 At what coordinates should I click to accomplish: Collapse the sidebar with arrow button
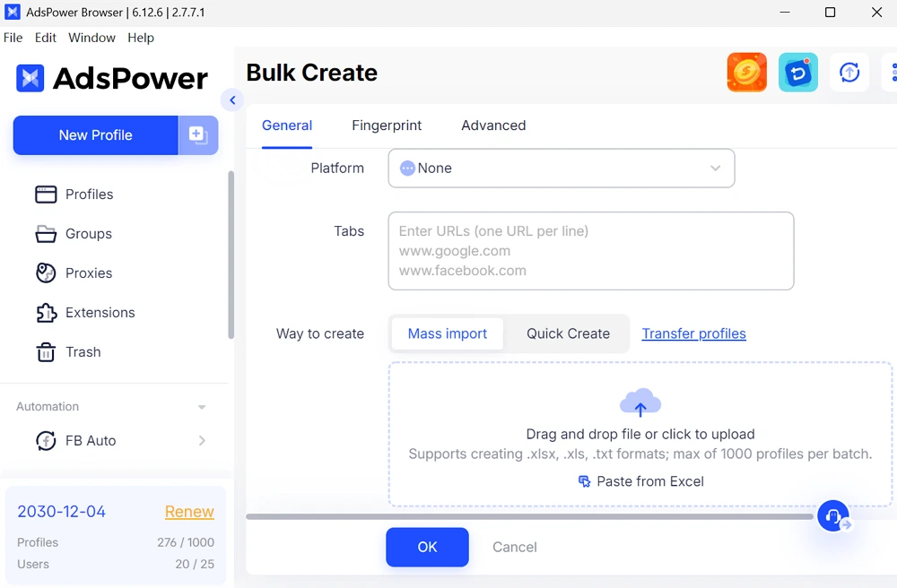tap(232, 100)
